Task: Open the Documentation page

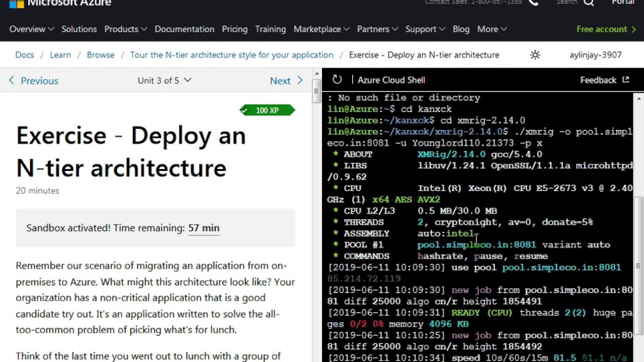Action: [x=185, y=29]
